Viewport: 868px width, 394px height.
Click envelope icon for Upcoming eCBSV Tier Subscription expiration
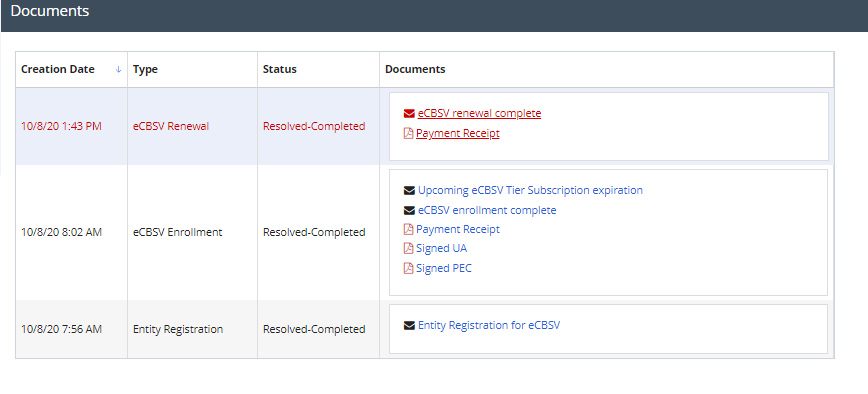(409, 190)
